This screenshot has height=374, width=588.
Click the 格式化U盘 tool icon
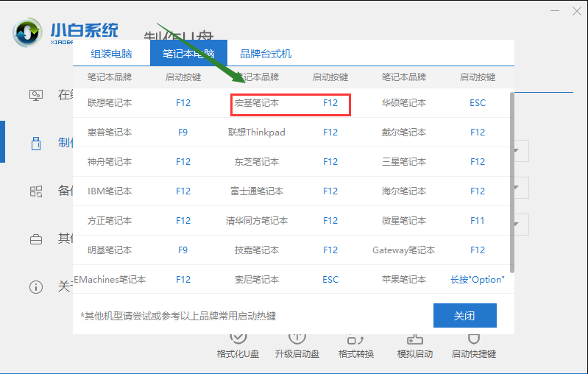[x=238, y=338]
